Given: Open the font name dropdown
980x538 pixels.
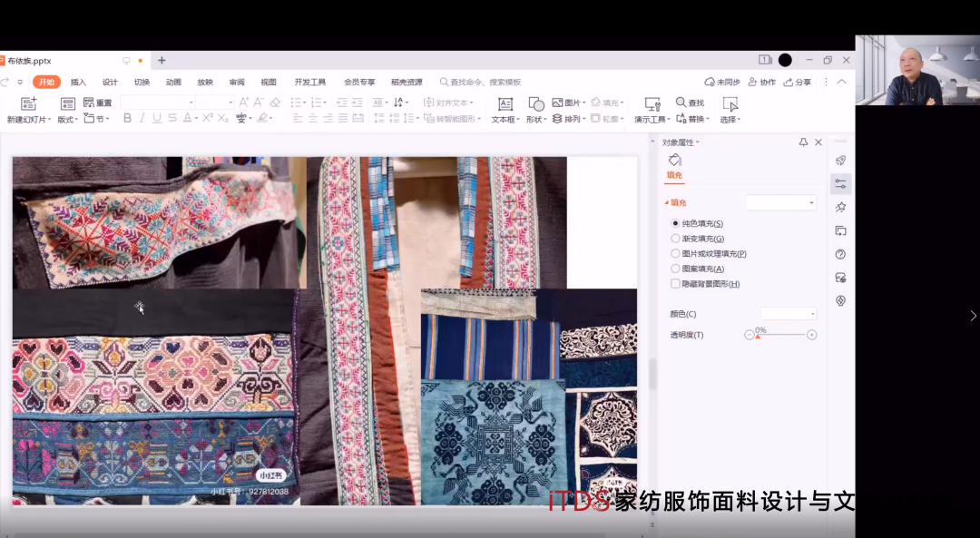Looking at the screenshot, I should point(191,103).
